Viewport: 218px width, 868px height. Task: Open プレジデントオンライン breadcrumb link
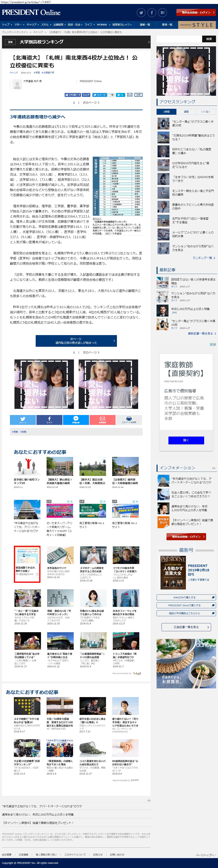[15, 32]
